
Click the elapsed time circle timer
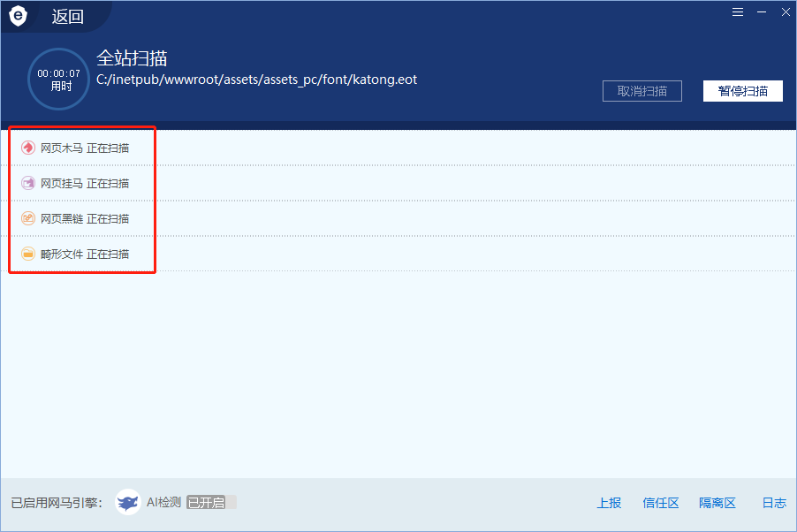point(58,79)
